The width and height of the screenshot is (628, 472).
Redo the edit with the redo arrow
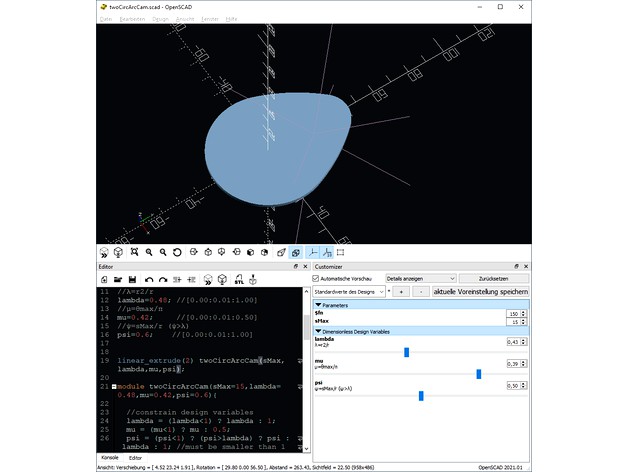pos(163,280)
